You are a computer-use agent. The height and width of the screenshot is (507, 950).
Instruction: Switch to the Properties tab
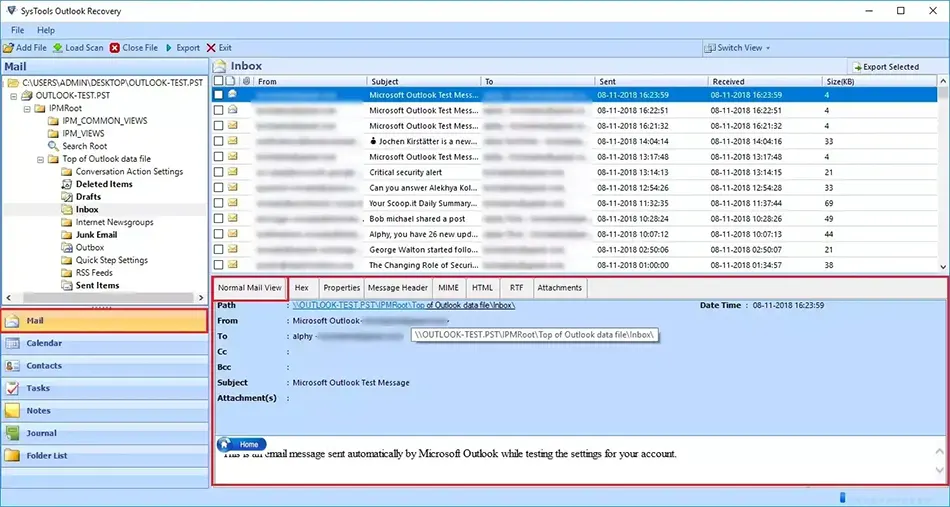tap(342, 288)
